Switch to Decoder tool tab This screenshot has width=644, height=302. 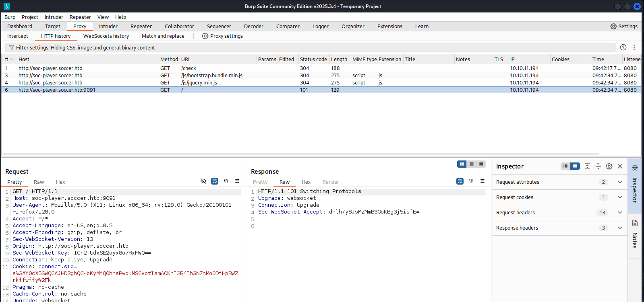(254, 26)
